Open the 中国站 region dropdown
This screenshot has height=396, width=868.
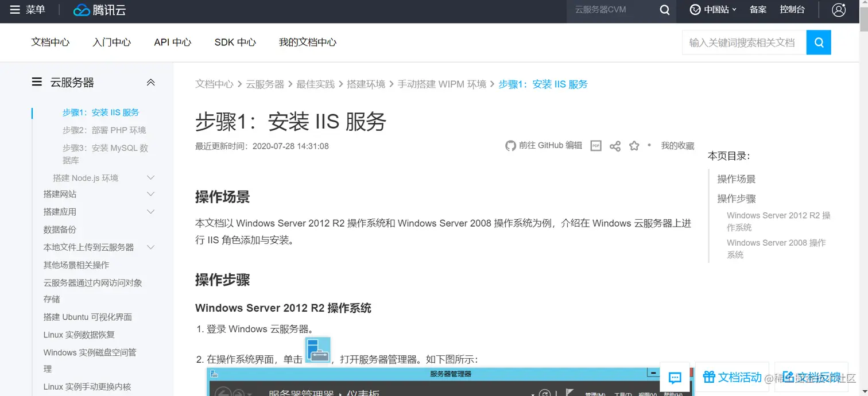[x=713, y=10]
